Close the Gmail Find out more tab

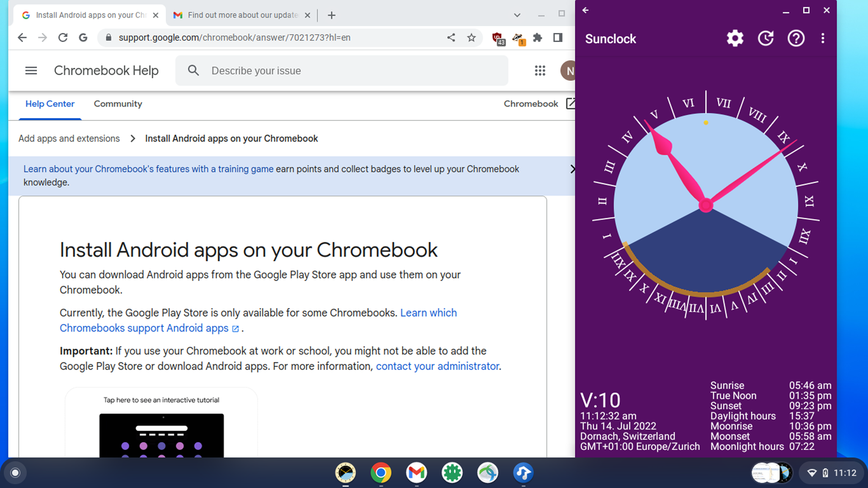point(307,15)
